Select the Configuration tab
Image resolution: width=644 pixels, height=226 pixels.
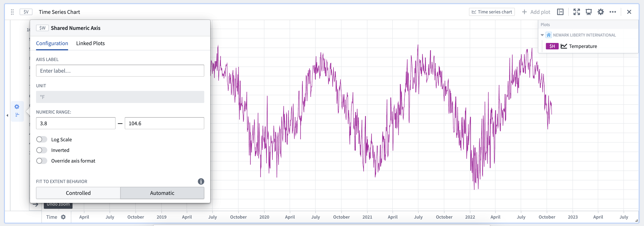tap(52, 43)
